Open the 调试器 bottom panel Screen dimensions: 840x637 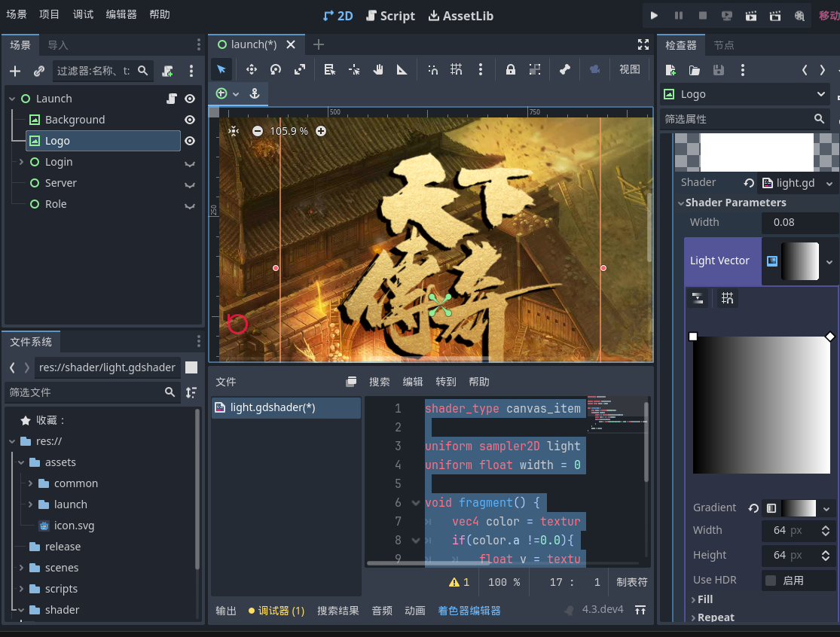[x=276, y=611]
